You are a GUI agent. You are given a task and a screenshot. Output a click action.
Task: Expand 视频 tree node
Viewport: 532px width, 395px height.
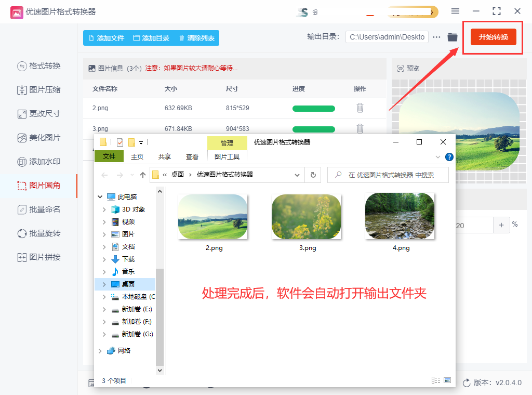[104, 222]
